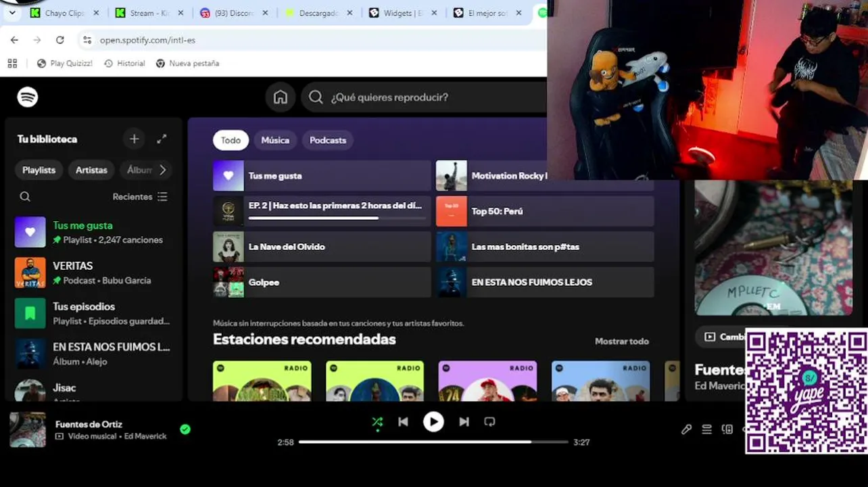The height and width of the screenshot is (487, 868).
Task: Switch to the (93) Discord tab
Action: [234, 13]
